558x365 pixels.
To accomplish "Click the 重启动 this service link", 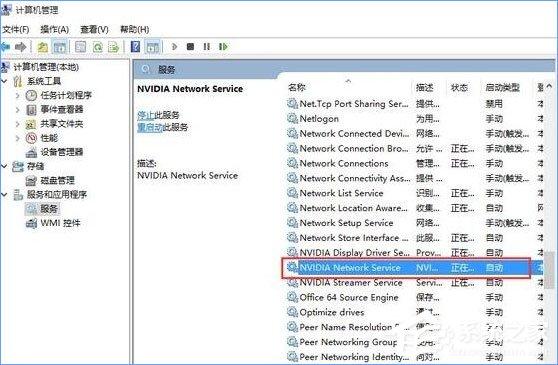I will coord(150,127).
